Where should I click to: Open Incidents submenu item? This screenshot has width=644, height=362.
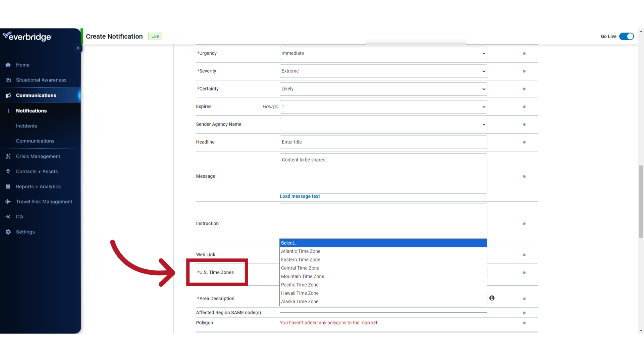26,126
